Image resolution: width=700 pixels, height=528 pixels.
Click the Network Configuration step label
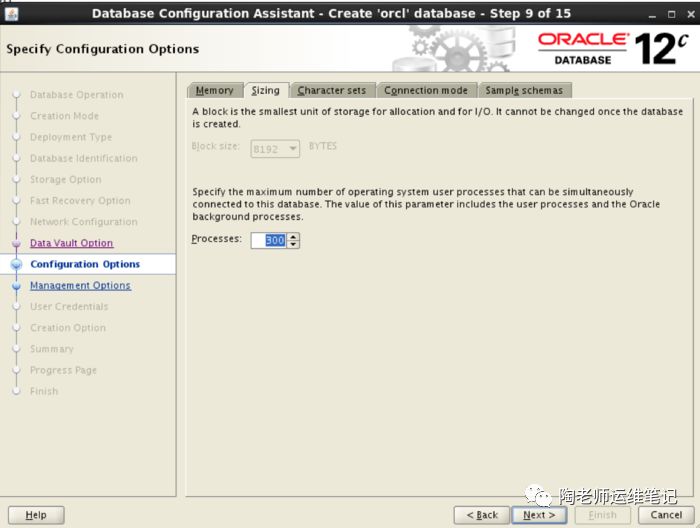[83, 222]
